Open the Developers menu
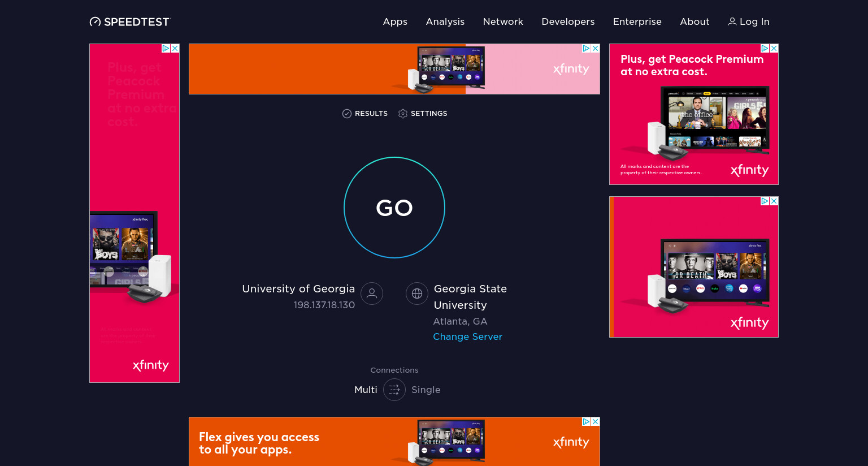 (x=568, y=21)
